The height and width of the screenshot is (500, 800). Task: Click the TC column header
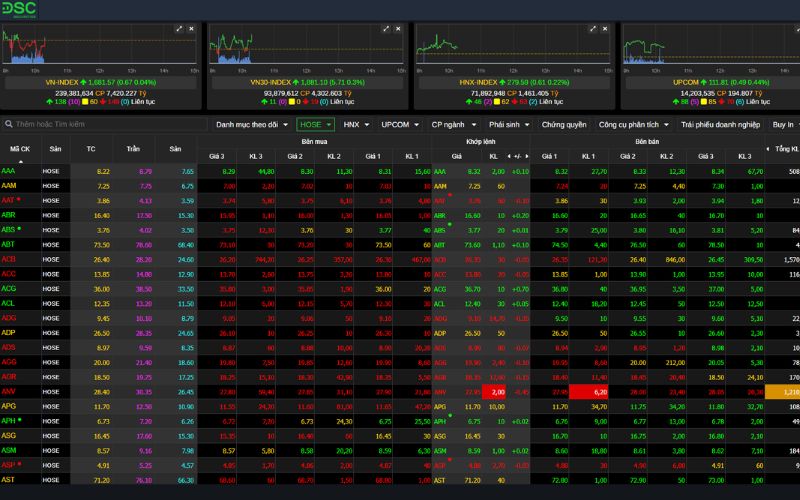[x=91, y=149]
